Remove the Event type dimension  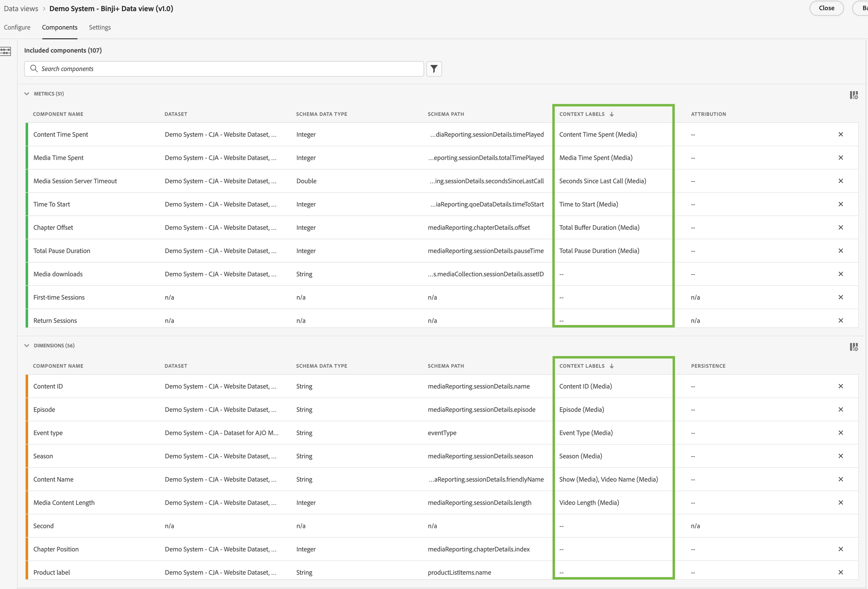pos(841,433)
